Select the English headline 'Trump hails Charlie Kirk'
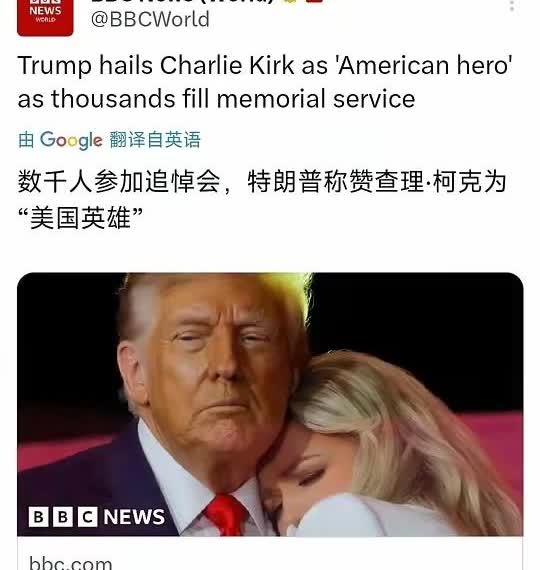This screenshot has width=540, height=570. click(x=156, y=65)
